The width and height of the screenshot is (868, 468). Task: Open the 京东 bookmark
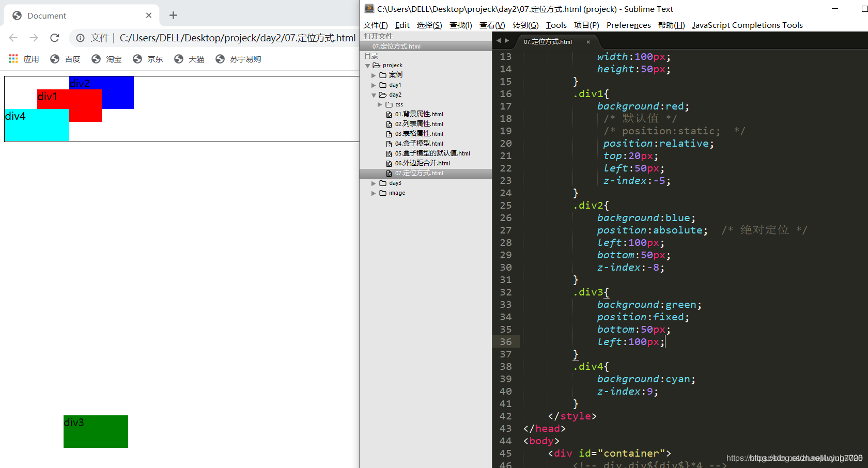tap(148, 59)
